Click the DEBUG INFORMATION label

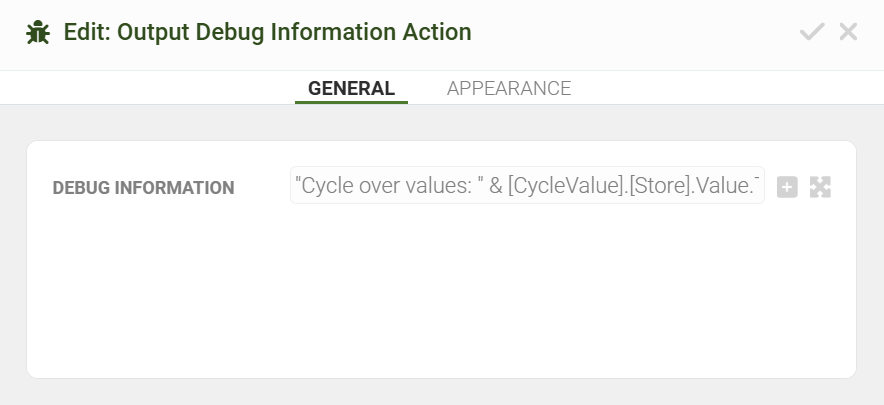(143, 188)
